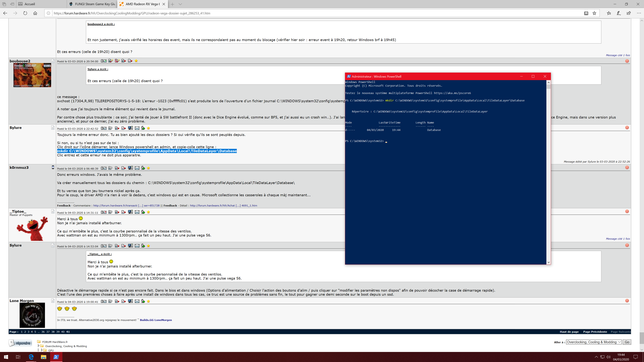Screen dimensions: 644x362
Task: Show hidden system tray icons
Action: (596, 357)
